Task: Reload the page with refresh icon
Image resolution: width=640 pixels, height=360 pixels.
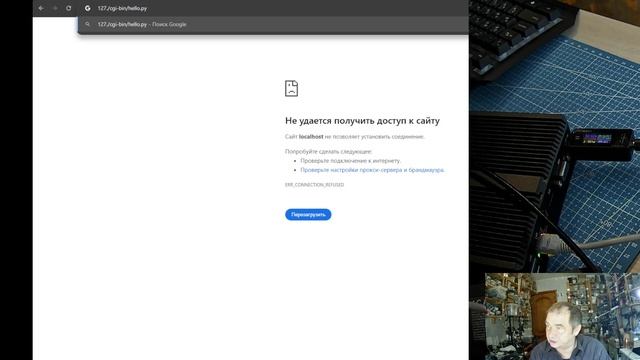Action: [69, 8]
